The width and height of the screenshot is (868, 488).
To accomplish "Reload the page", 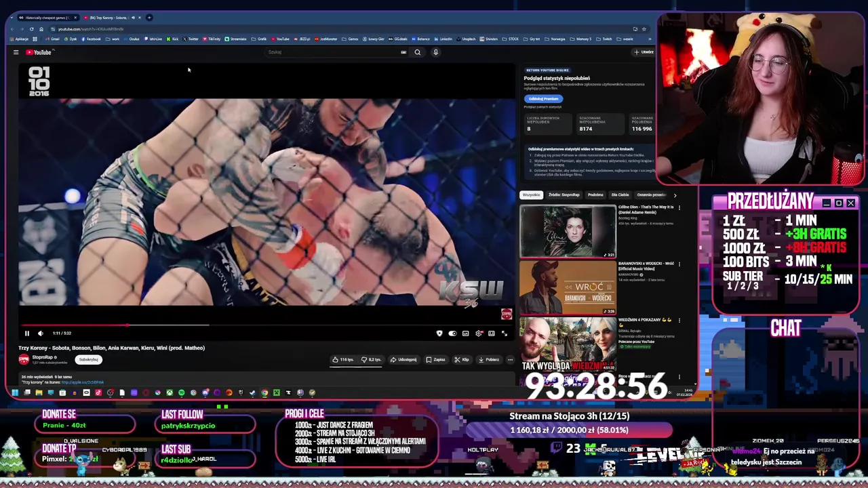I will 31,29.
